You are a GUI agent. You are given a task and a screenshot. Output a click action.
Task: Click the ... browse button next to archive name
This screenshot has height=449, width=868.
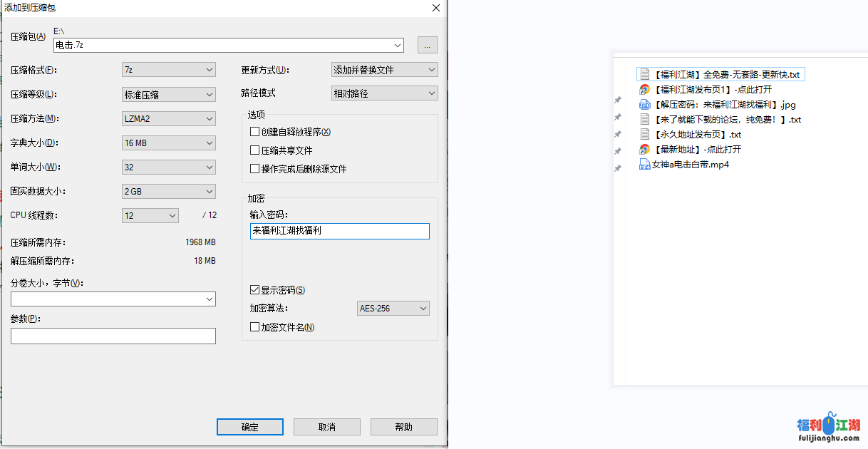427,44
